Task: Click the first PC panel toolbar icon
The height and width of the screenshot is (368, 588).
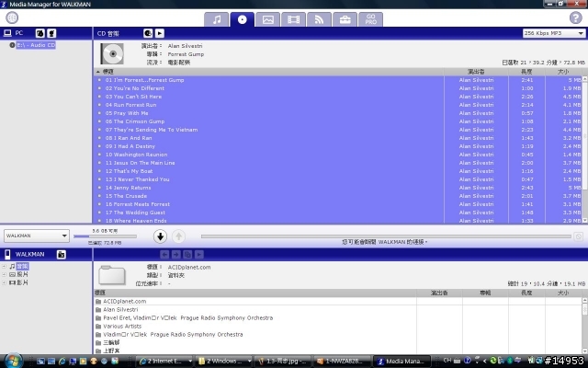Action: click(40, 33)
